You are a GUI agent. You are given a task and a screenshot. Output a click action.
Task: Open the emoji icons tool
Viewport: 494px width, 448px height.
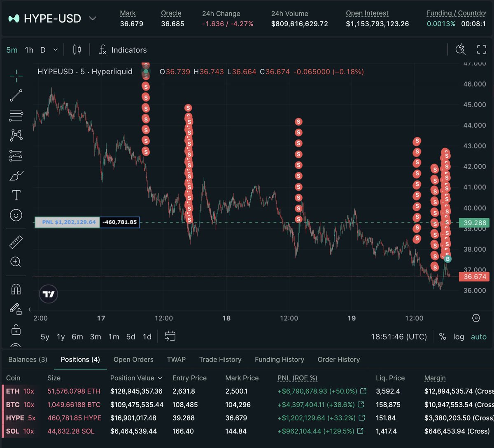point(16,215)
